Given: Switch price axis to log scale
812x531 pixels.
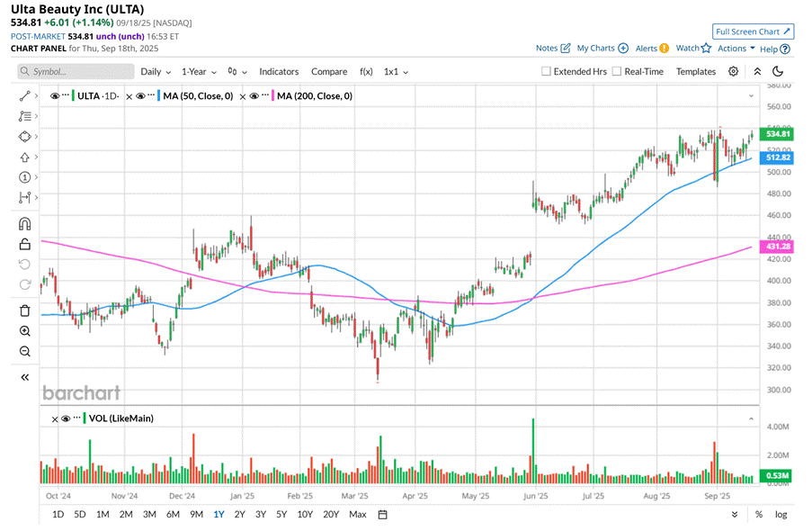Looking at the screenshot, I should (781, 515).
